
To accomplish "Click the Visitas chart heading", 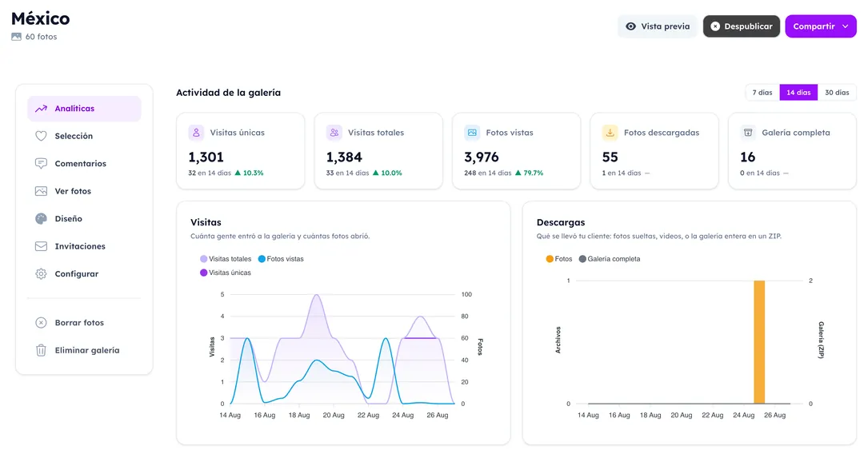I will 206,222.
